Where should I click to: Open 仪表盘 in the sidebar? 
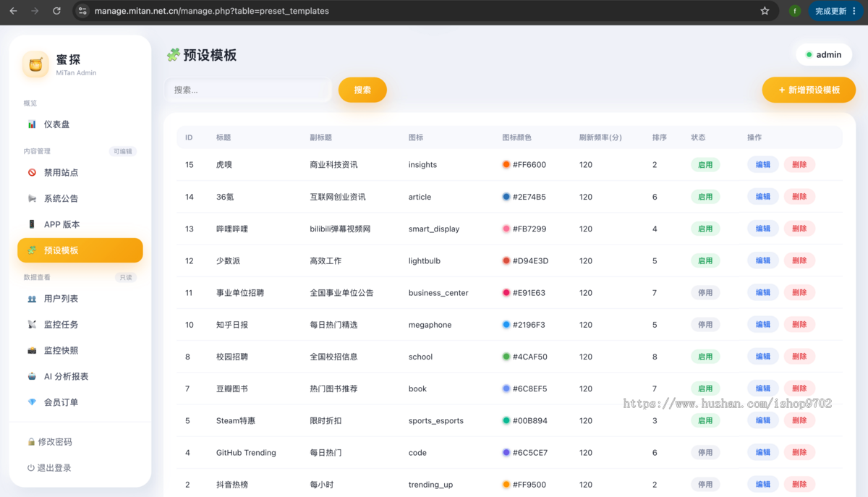click(x=80, y=124)
